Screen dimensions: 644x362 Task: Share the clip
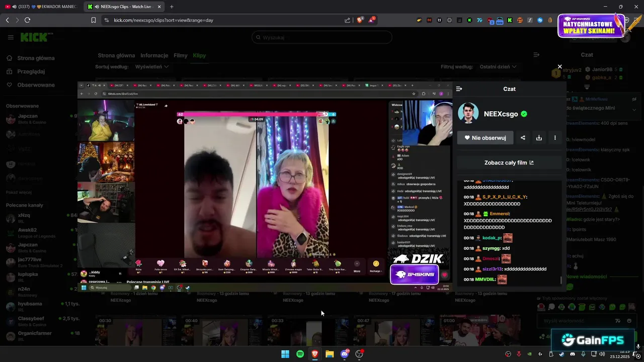point(523,138)
